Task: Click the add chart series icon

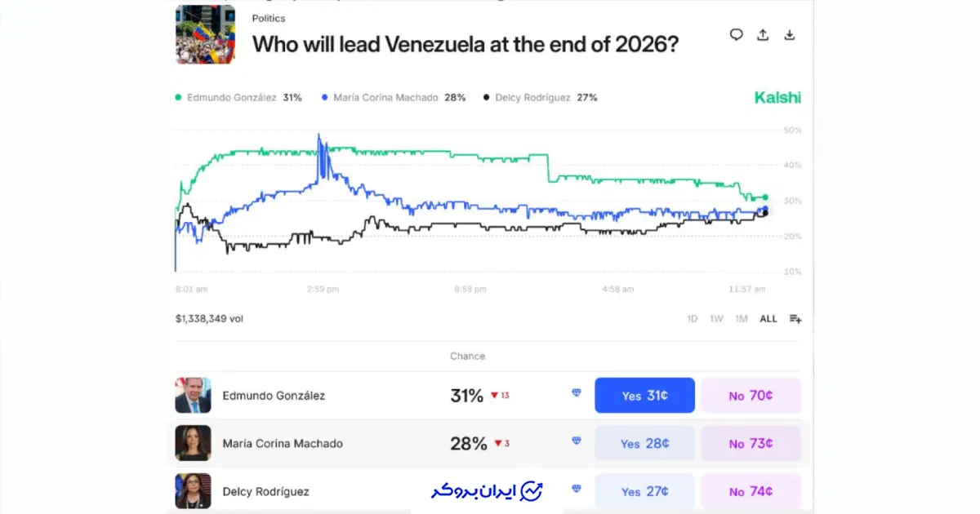Action: [795, 319]
